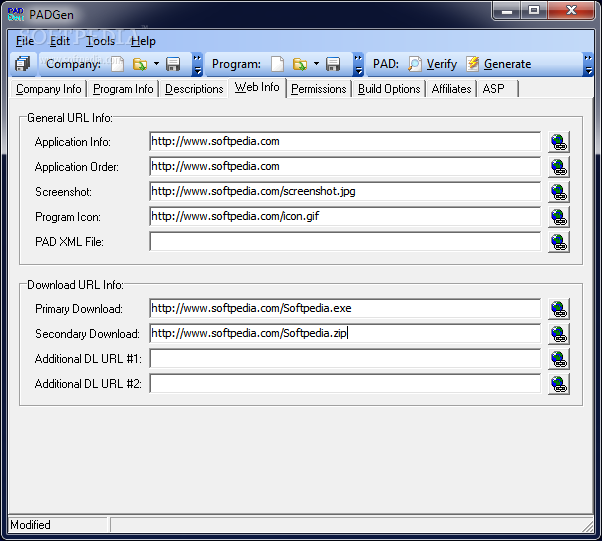602x541 pixels.
Task: Open Program file folder icon
Action: point(299,64)
